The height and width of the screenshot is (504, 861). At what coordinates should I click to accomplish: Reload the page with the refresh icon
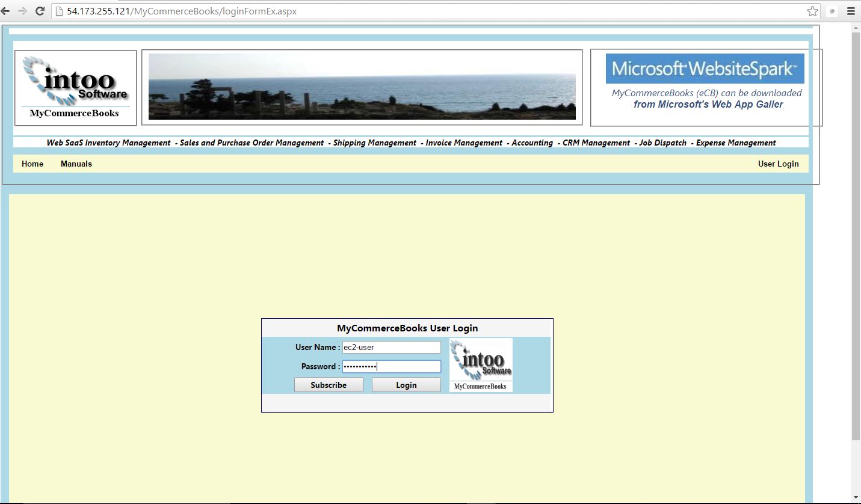coord(40,11)
